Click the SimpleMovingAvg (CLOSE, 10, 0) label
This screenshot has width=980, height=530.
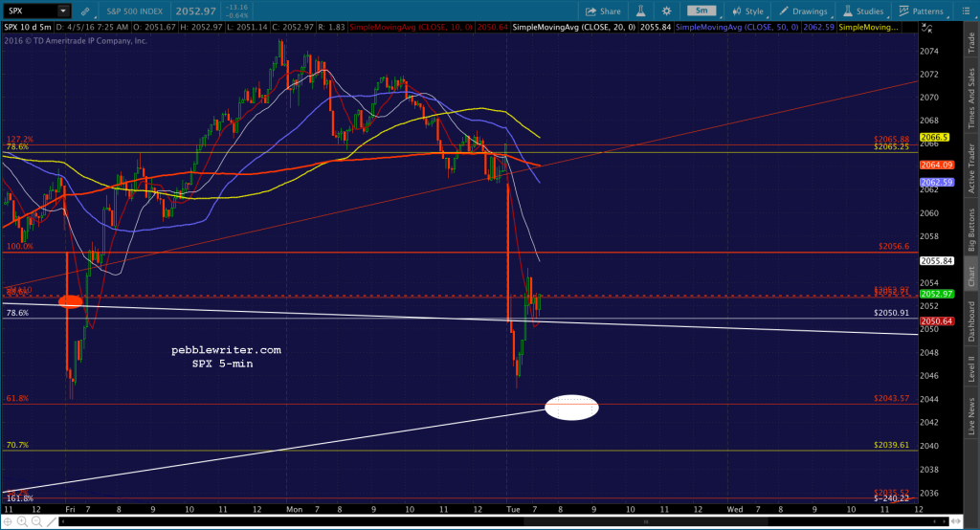(x=411, y=28)
